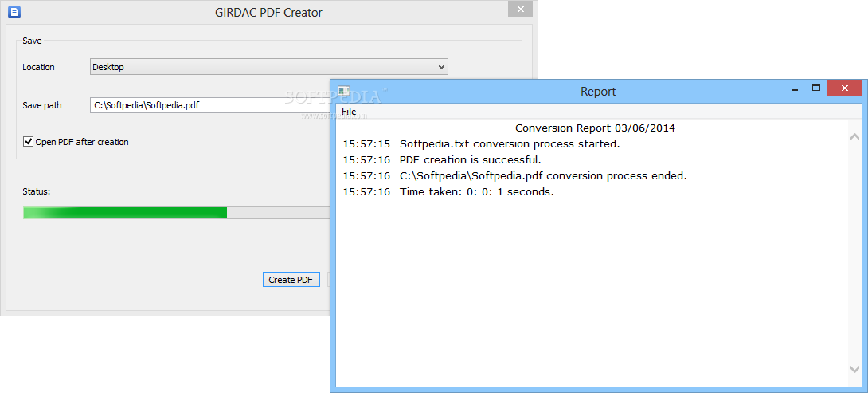Select the 'PDF creation is successful' line
This screenshot has height=393, width=868.
tap(442, 160)
